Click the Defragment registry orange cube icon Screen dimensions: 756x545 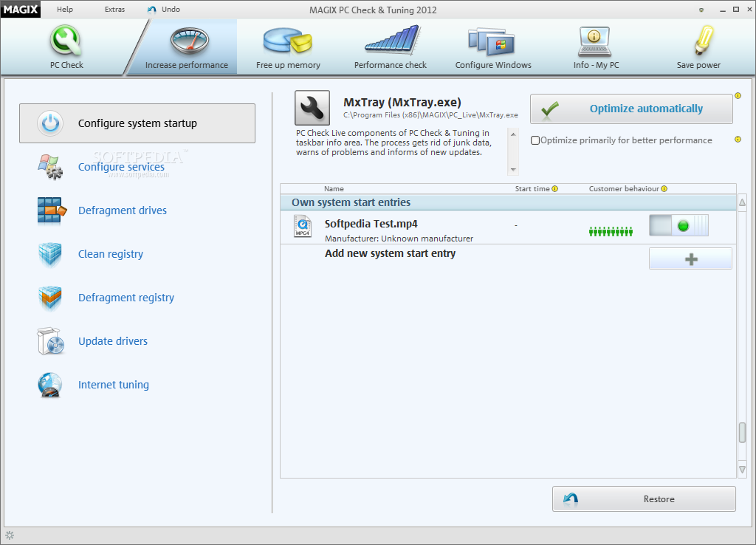(x=50, y=298)
